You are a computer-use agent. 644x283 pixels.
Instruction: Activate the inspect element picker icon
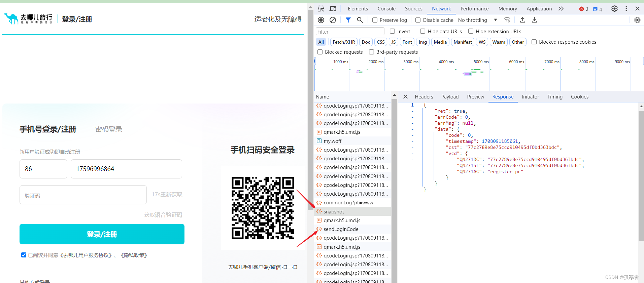pos(321,9)
